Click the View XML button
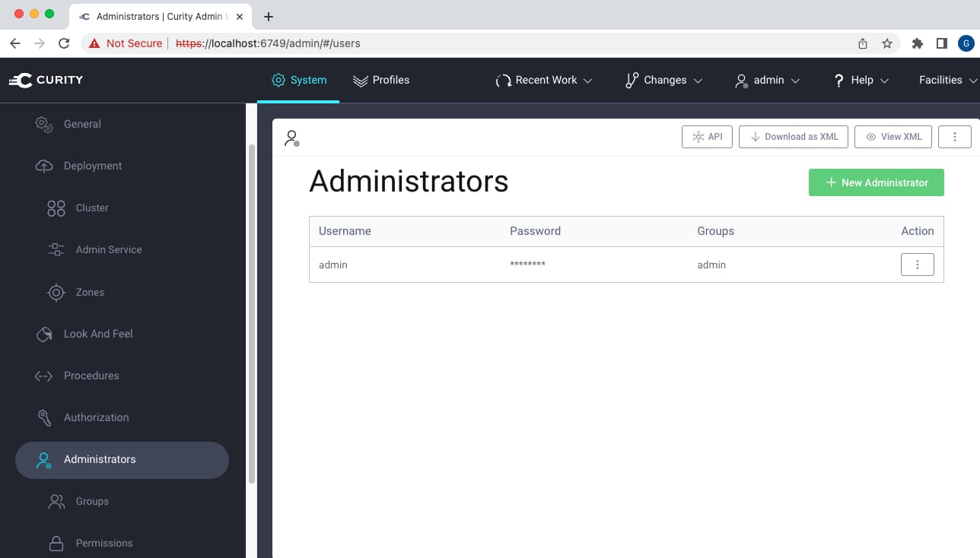Screen dimensions: 980x558 892,137
